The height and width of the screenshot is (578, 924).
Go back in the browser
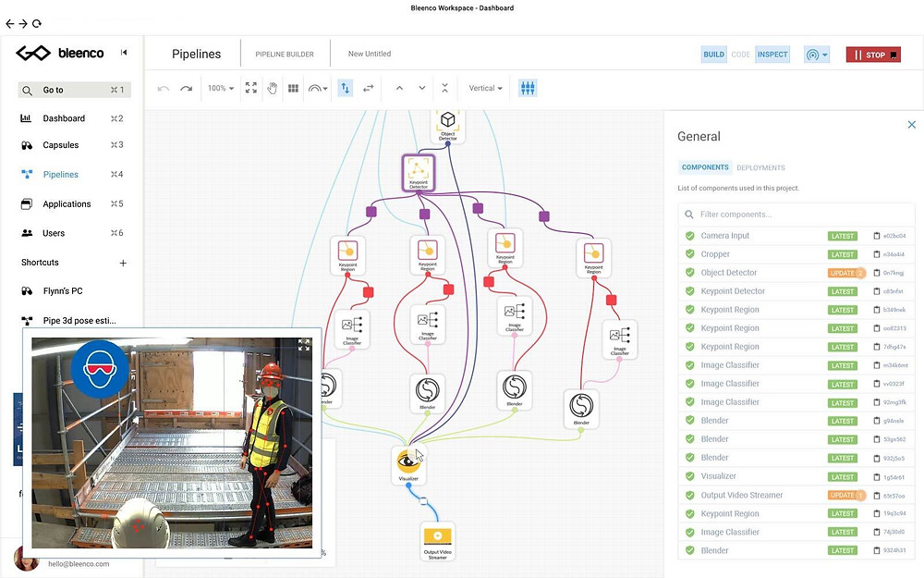(x=9, y=24)
